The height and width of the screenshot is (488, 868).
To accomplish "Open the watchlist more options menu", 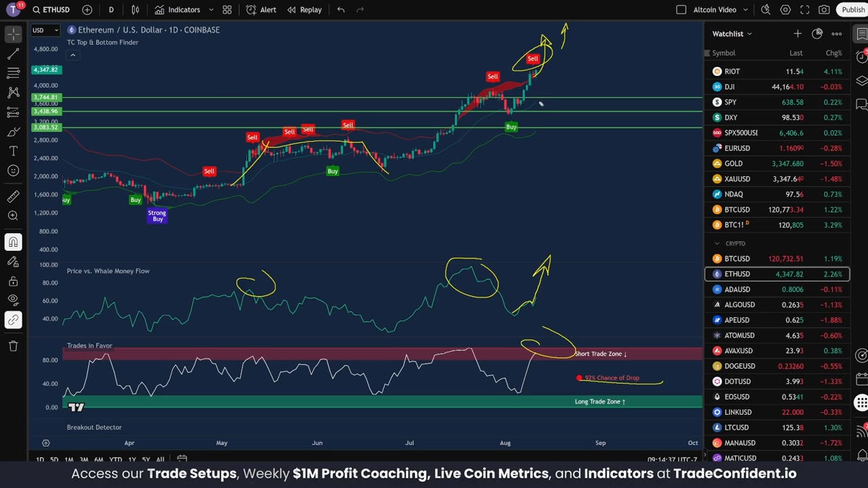I will [837, 34].
